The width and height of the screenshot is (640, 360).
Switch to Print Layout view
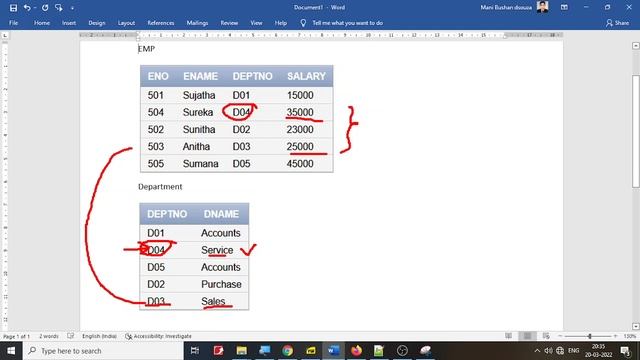pos(527,336)
